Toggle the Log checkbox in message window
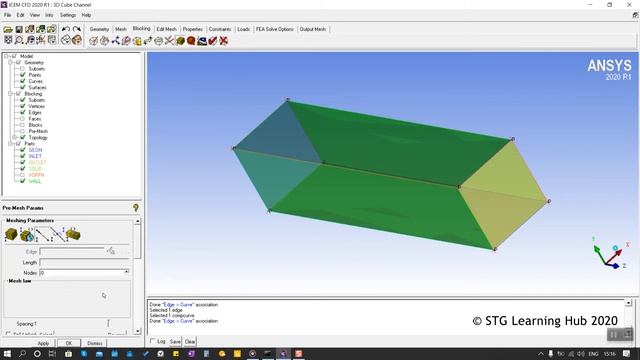640x360 pixels. pos(153,341)
